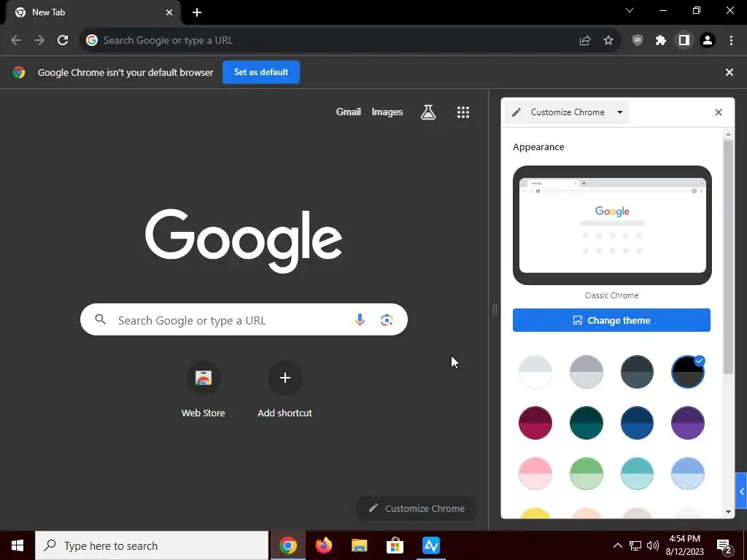Viewport: 747px width, 560px height.
Task: Launch Firefox from the taskbar
Action: (323, 545)
